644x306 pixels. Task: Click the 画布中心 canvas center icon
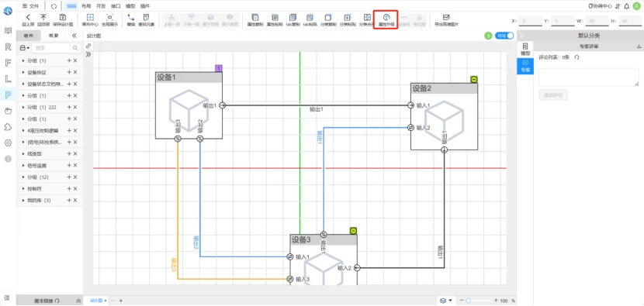point(90,17)
